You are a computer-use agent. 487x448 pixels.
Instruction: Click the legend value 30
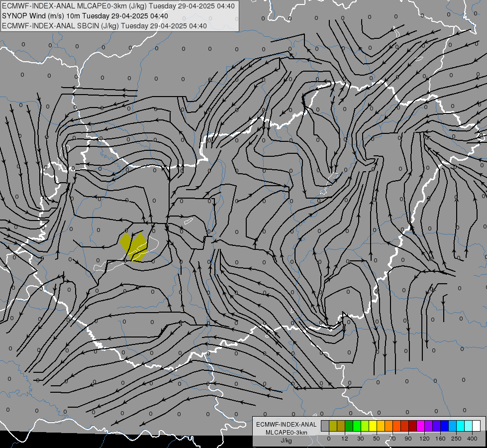[361, 439]
